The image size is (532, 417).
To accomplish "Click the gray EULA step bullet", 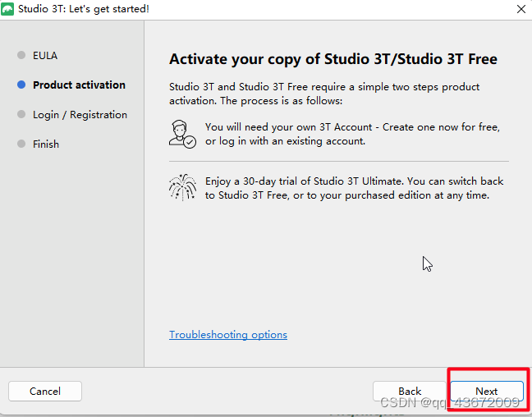I will [21, 55].
